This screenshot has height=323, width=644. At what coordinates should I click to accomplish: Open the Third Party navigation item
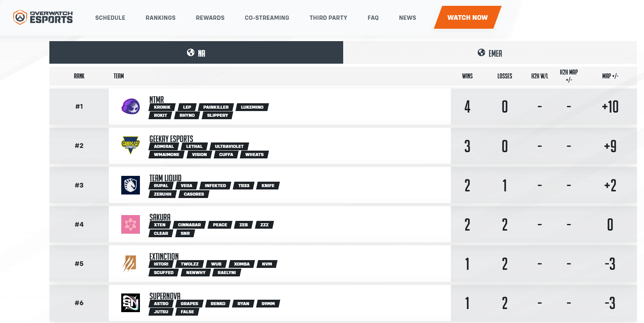(328, 18)
